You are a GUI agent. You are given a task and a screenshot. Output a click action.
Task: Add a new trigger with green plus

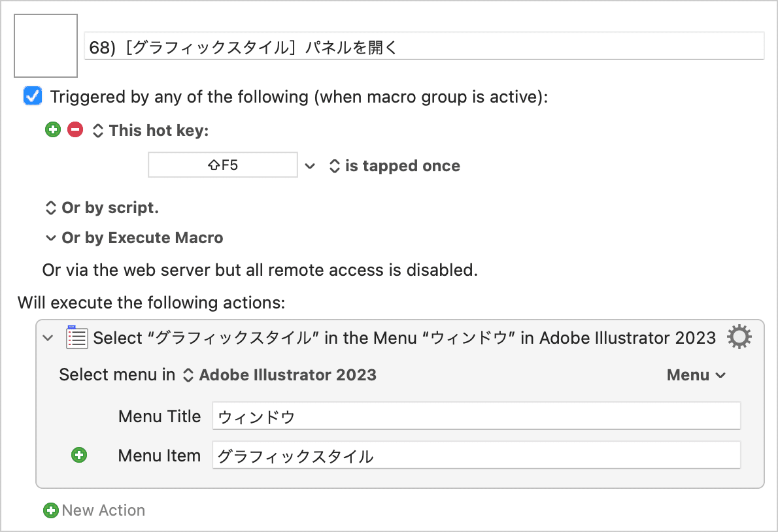point(52,130)
